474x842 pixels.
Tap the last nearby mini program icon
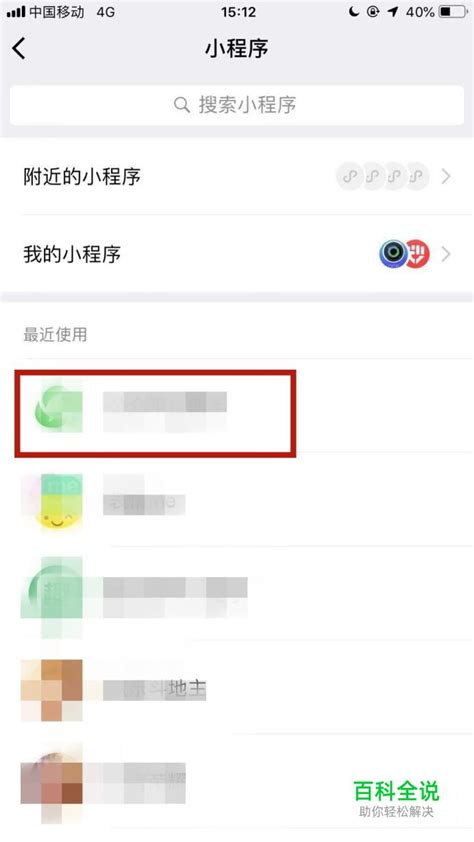[x=416, y=176]
